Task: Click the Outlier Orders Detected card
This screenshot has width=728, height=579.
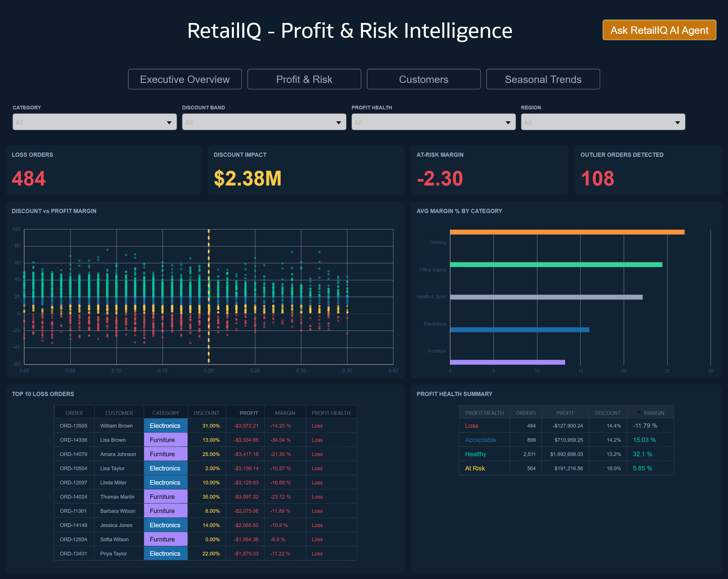Action: [x=648, y=170]
